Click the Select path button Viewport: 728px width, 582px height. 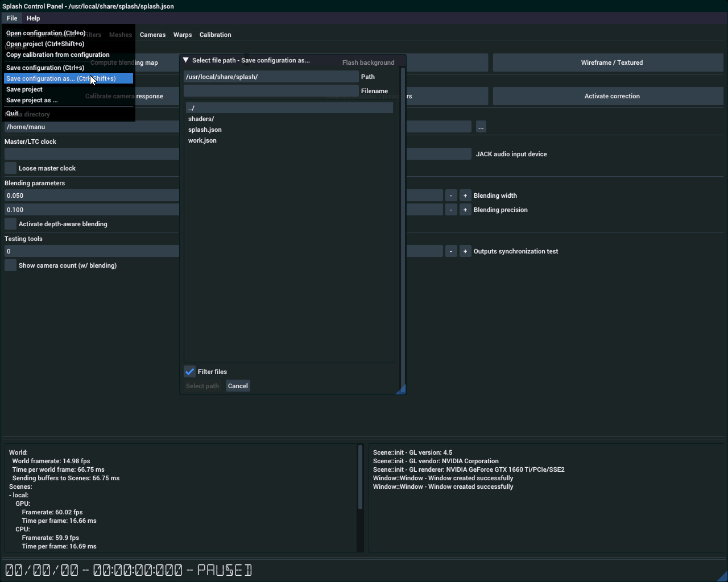tap(202, 386)
